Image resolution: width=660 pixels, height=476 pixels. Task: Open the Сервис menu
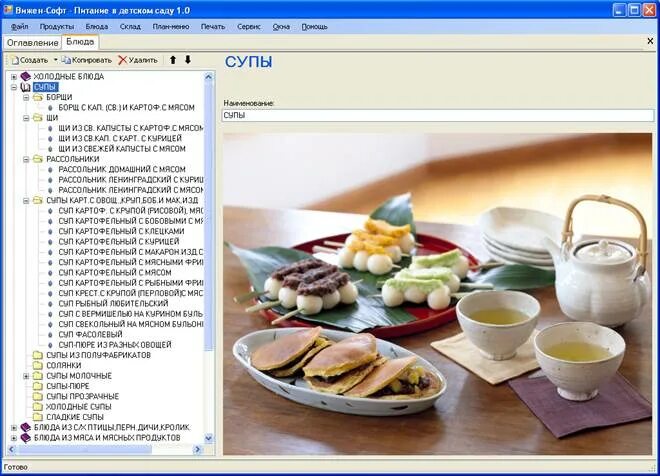[249, 27]
